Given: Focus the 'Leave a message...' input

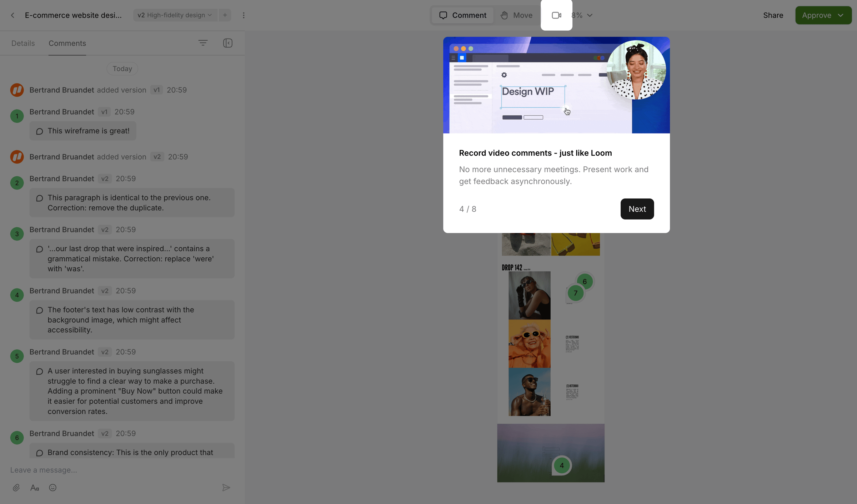Looking at the screenshot, I should [x=121, y=470].
